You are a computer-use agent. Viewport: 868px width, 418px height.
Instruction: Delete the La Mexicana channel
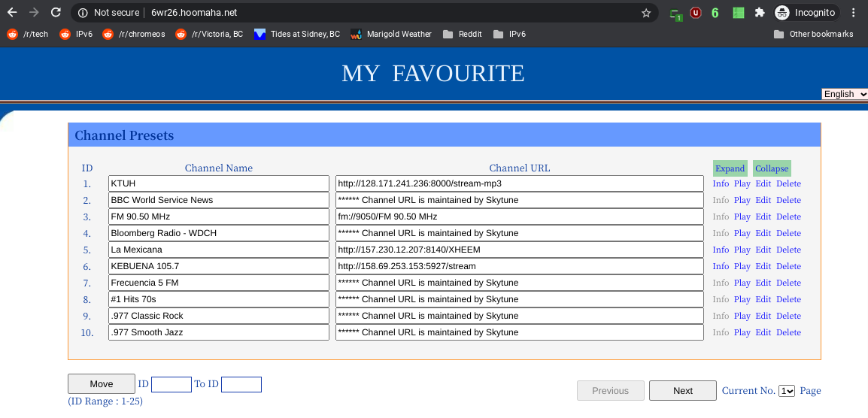pos(788,250)
